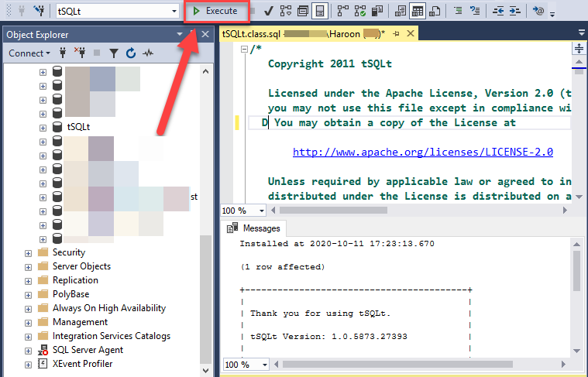Viewport: 588px width, 377px height.
Task: Increase the line indent icon
Action: 514,11
